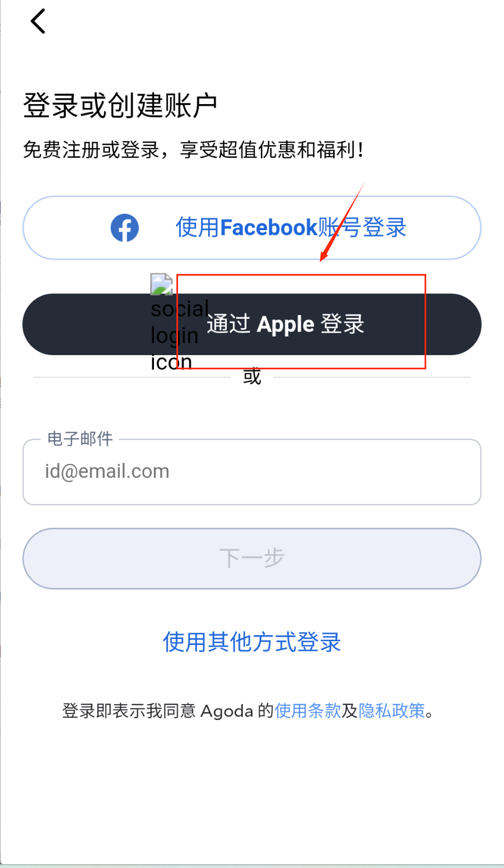
Task: Open the 隐私政策 link
Action: tap(392, 711)
